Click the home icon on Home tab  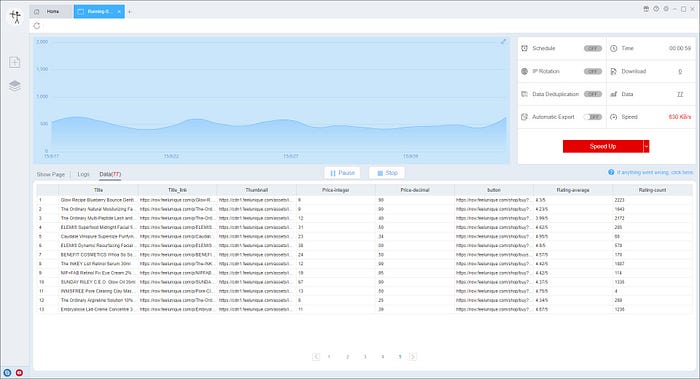tap(37, 12)
